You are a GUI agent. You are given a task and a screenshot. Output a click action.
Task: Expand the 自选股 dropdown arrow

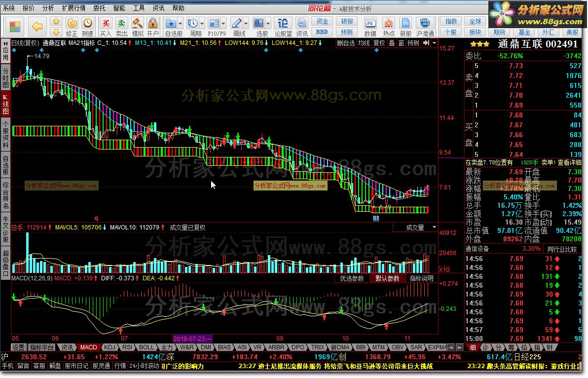181,24
